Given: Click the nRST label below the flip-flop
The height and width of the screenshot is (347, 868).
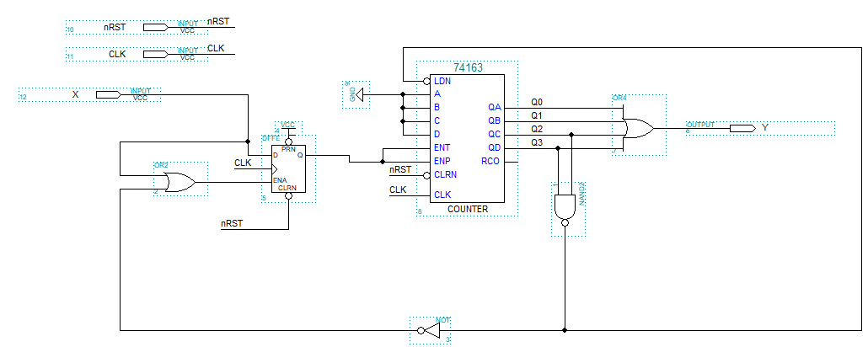Looking at the screenshot, I should pos(232,224).
